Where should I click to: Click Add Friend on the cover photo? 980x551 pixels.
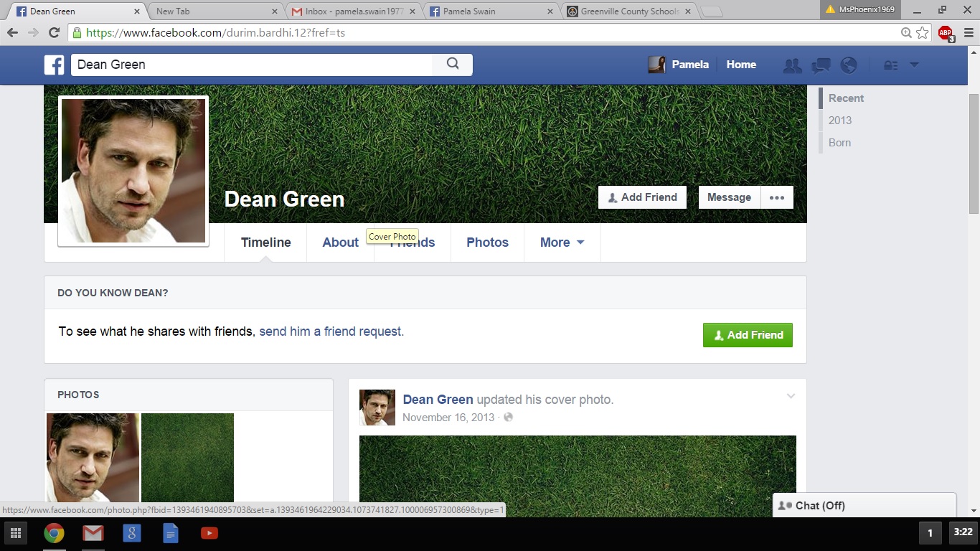(642, 197)
